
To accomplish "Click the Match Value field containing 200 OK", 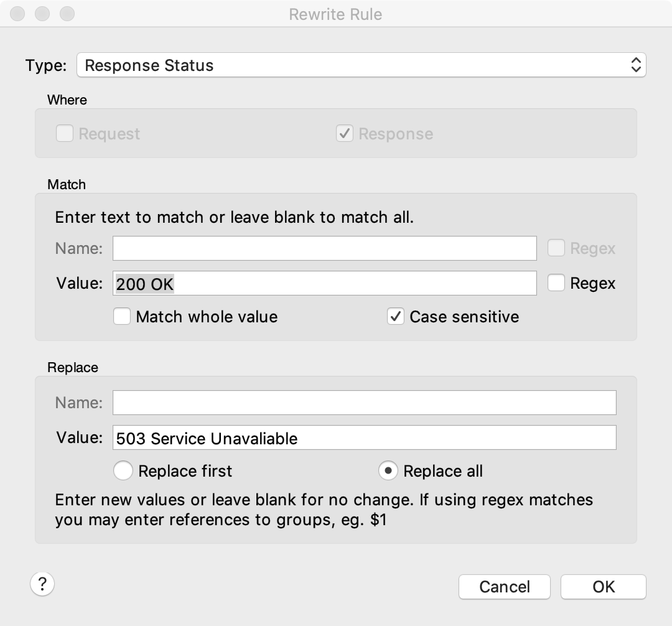I will [x=324, y=283].
